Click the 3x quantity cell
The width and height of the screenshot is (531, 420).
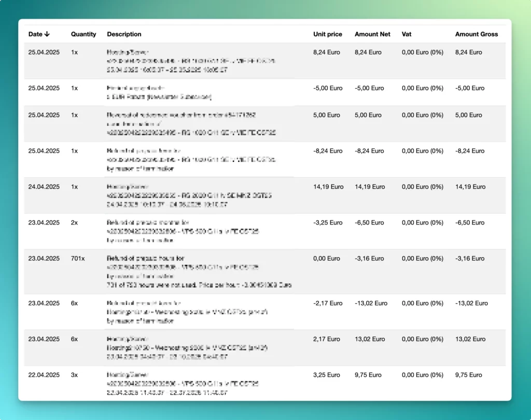pyautogui.click(x=74, y=375)
